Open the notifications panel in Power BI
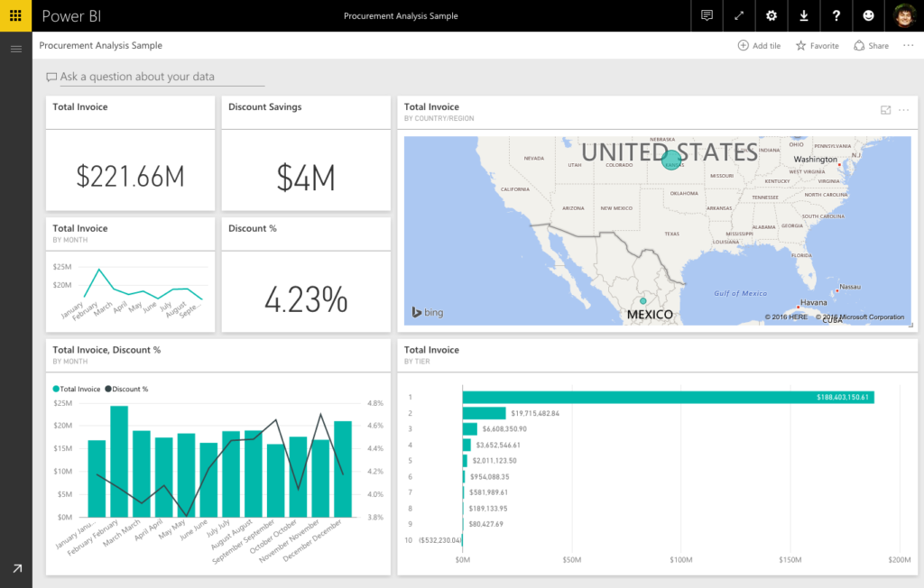This screenshot has height=588, width=924. (707, 15)
